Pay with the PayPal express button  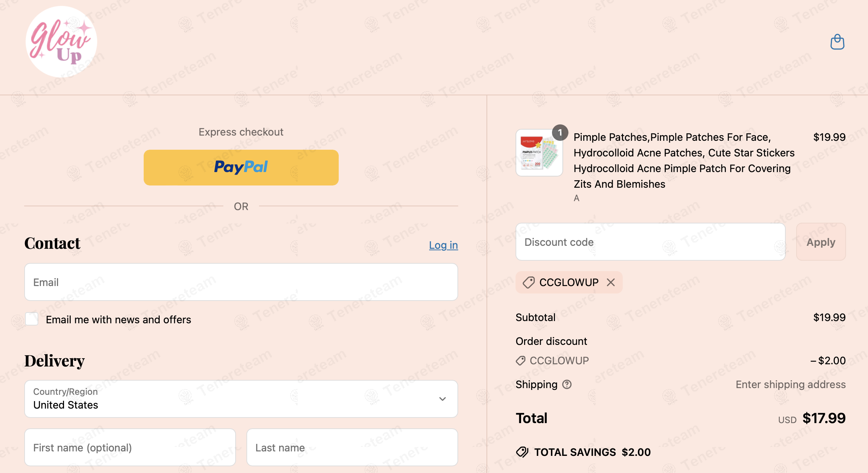click(241, 168)
